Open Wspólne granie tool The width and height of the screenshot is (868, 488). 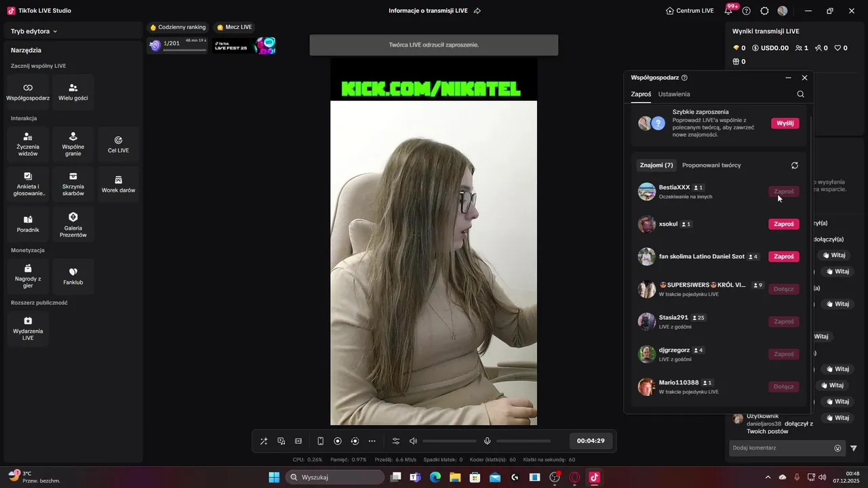tap(73, 144)
